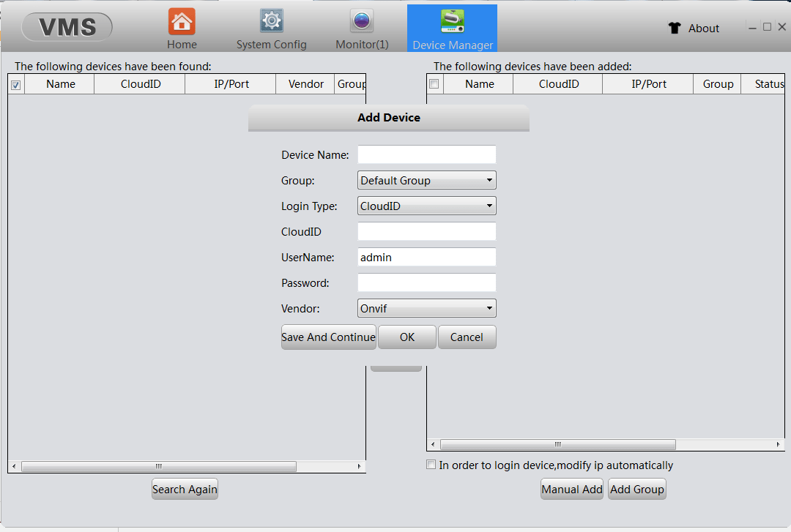Click left arrow of added devices scrollbar
The image size is (791, 532).
[433, 444]
